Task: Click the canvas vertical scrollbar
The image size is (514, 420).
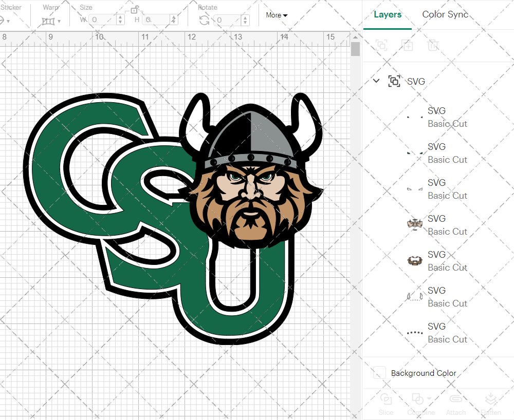Action: pyautogui.click(x=355, y=49)
